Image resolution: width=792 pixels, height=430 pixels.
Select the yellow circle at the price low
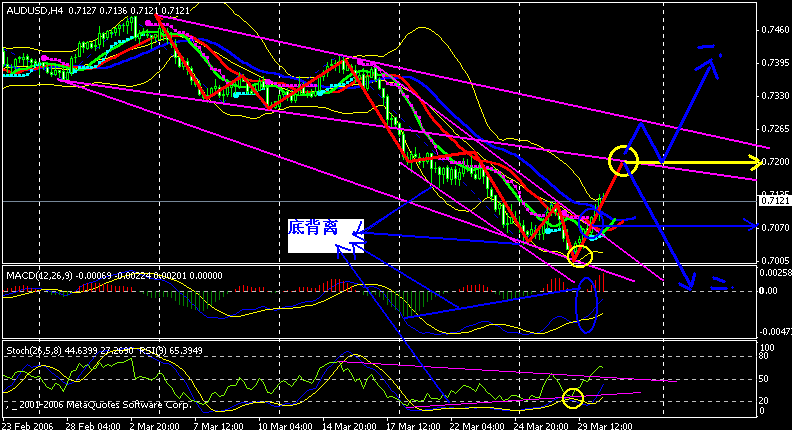(580, 255)
